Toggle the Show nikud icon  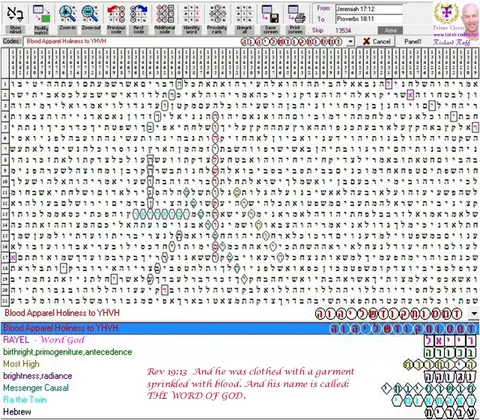[15, 19]
